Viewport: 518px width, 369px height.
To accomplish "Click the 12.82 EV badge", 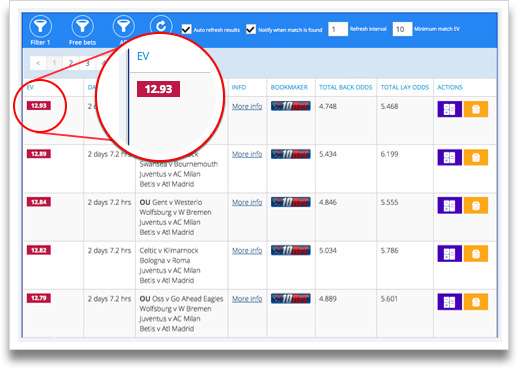I will pyautogui.click(x=39, y=250).
